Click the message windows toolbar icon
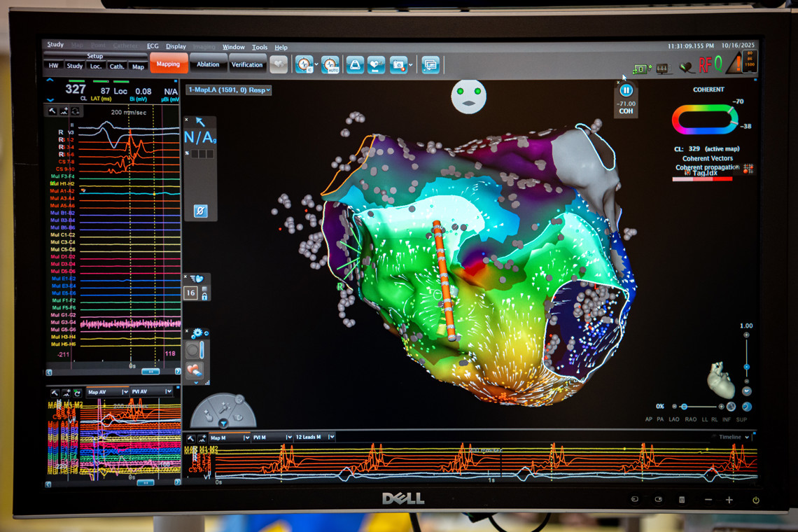The height and width of the screenshot is (532, 798). pos(430,64)
